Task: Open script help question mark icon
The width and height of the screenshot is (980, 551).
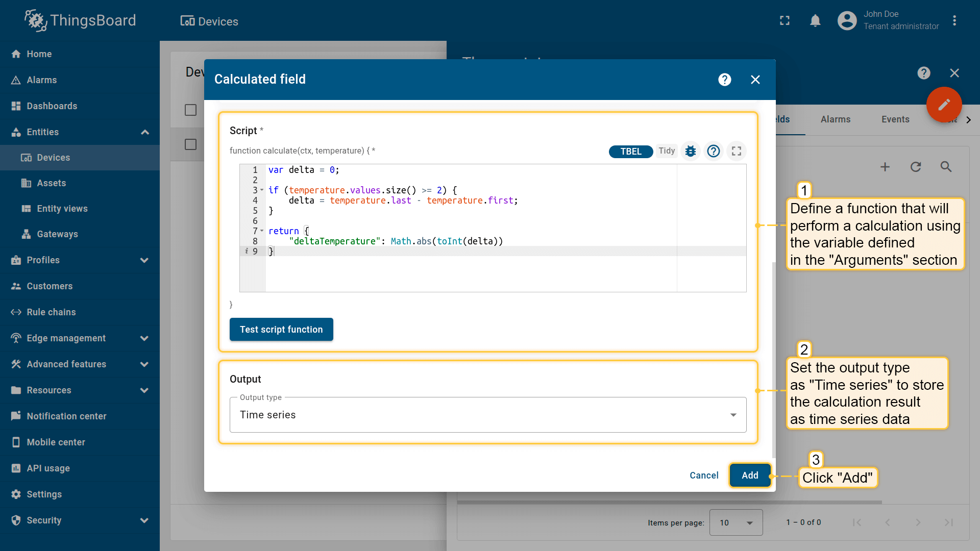Action: click(714, 151)
